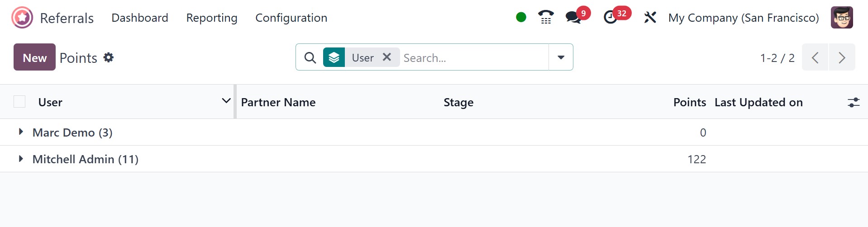Image resolution: width=868 pixels, height=227 pixels.
Task: Open the user avatar menu
Action: [842, 18]
